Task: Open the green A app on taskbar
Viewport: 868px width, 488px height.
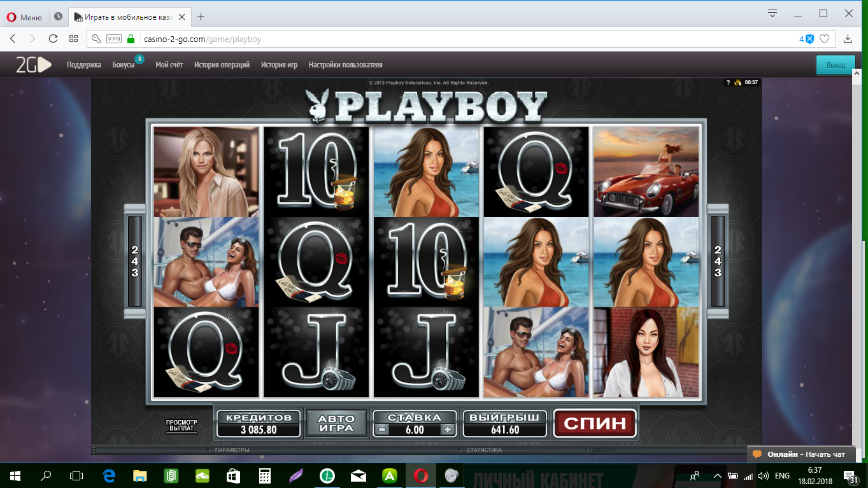Action: (x=390, y=475)
